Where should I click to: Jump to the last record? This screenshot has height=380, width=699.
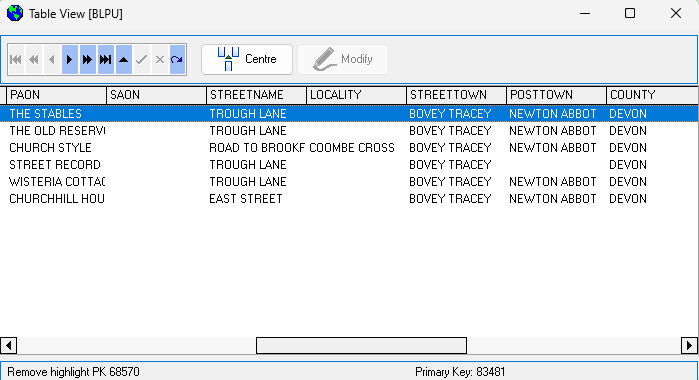click(x=106, y=59)
